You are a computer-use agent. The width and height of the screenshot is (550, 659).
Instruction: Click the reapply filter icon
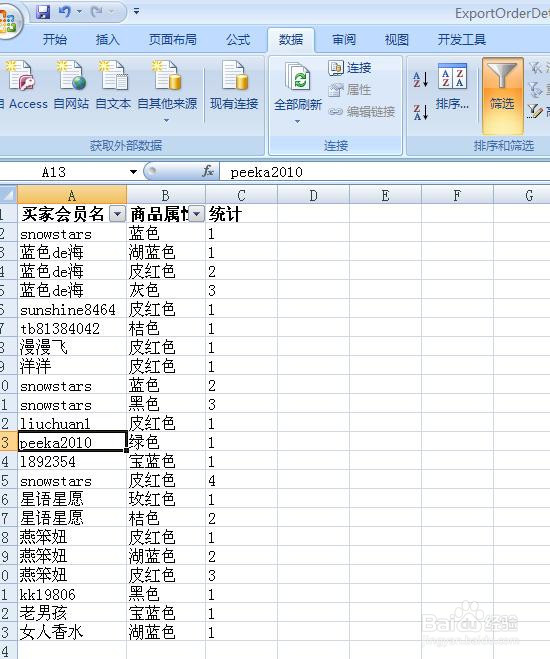point(536,90)
